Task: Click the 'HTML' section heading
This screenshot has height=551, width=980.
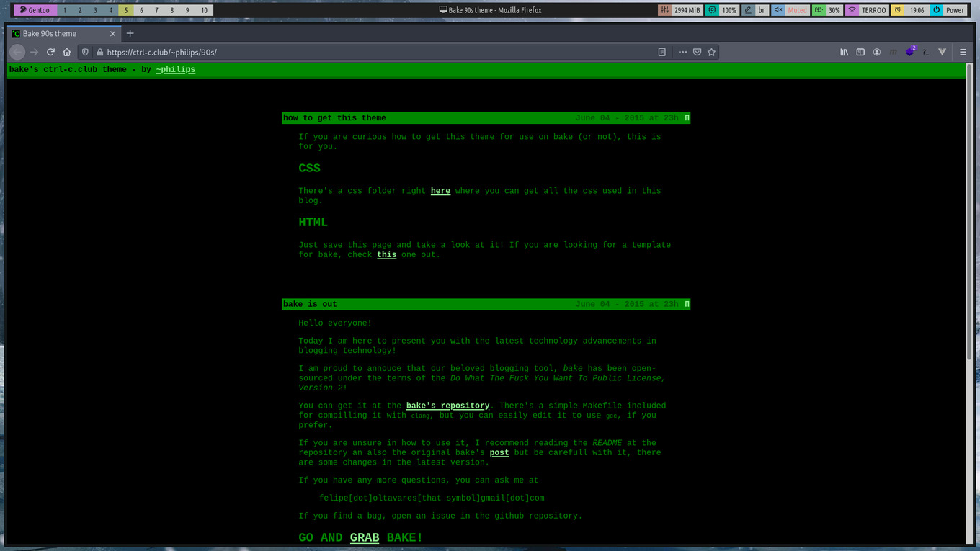Action: coord(313,223)
